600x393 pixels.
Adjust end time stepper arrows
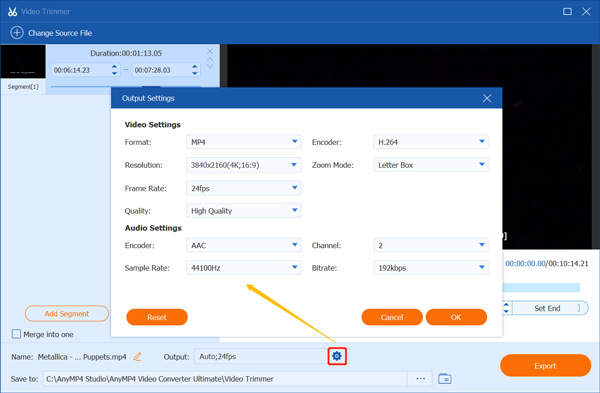coord(195,70)
